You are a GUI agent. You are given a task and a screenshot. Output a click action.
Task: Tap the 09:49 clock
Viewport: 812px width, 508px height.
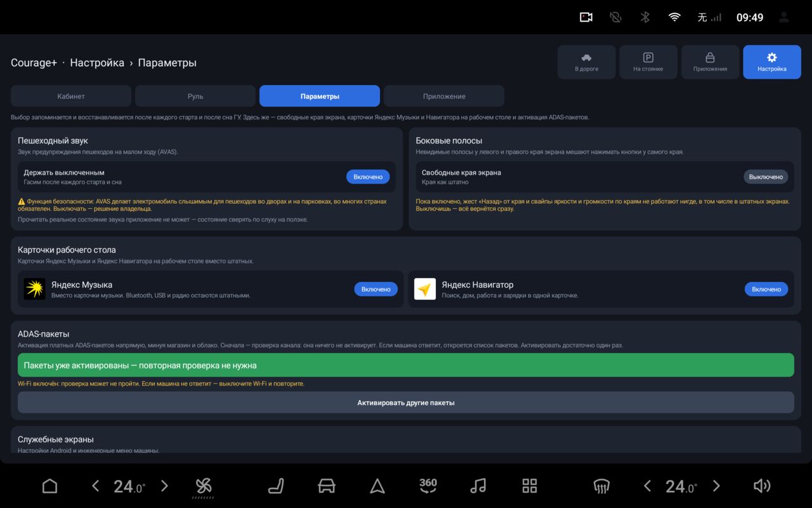(x=750, y=17)
